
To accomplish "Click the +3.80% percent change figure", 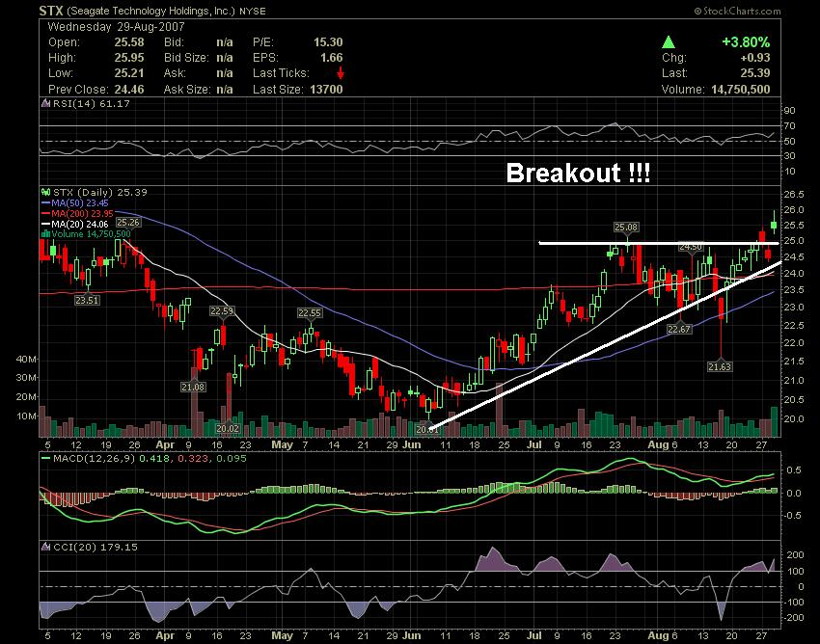I will coord(746,42).
